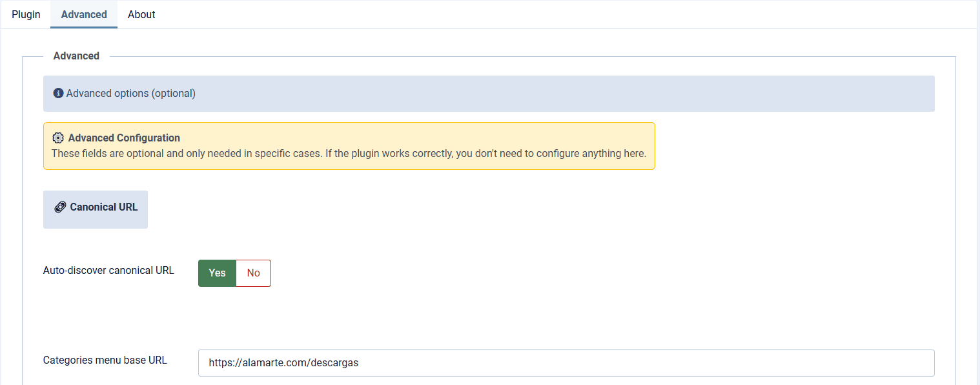Click the Advanced Configuration heading text

pos(124,138)
